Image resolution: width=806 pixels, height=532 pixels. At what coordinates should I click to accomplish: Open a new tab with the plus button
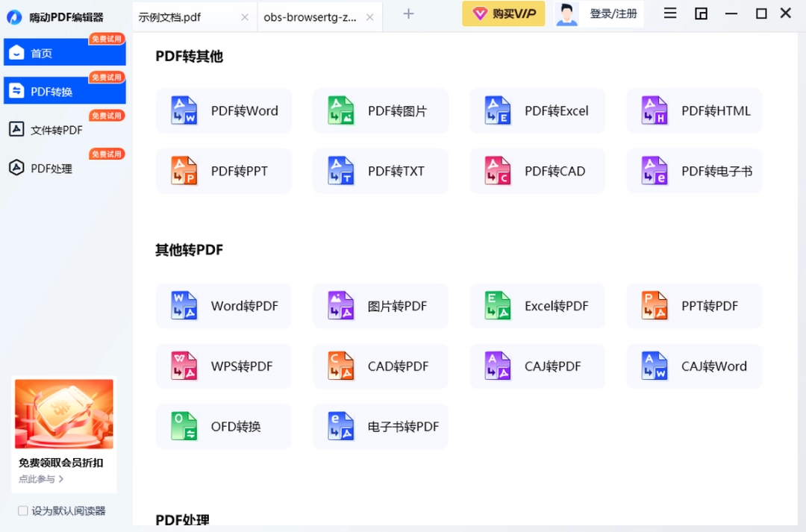tap(408, 13)
